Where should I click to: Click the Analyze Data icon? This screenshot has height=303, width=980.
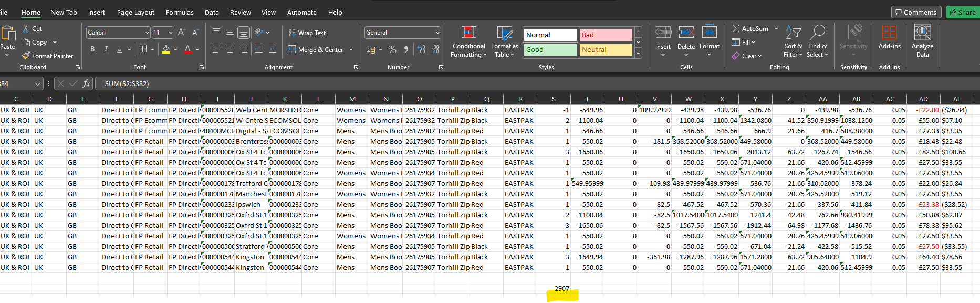(923, 33)
